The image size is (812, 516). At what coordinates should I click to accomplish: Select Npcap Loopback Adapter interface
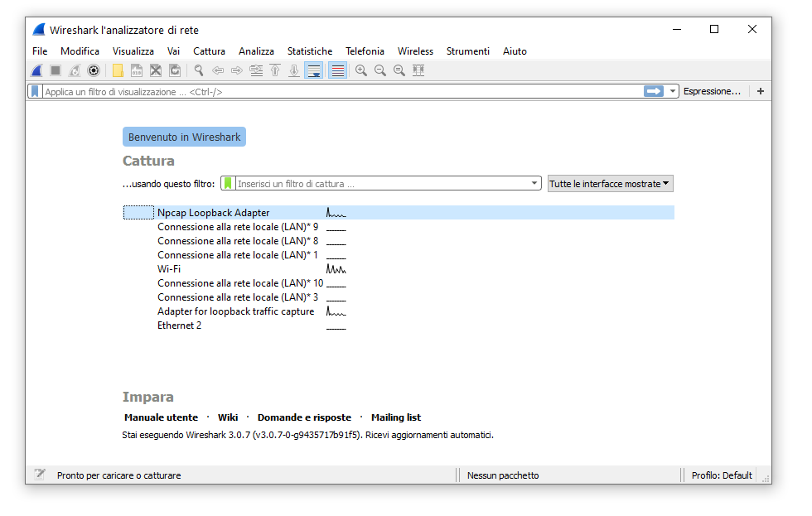[x=399, y=212]
